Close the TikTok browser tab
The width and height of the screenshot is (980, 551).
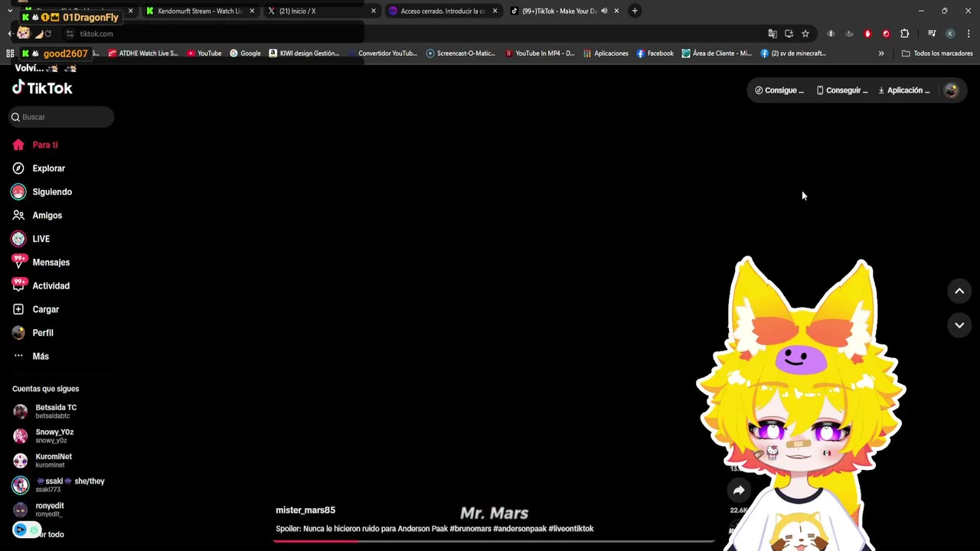coord(616,11)
